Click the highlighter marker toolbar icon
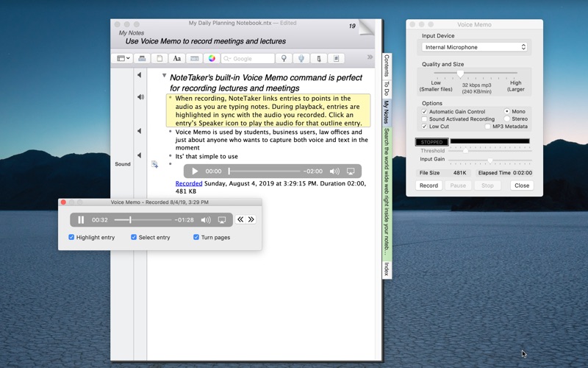The width and height of the screenshot is (588, 368). [x=319, y=58]
